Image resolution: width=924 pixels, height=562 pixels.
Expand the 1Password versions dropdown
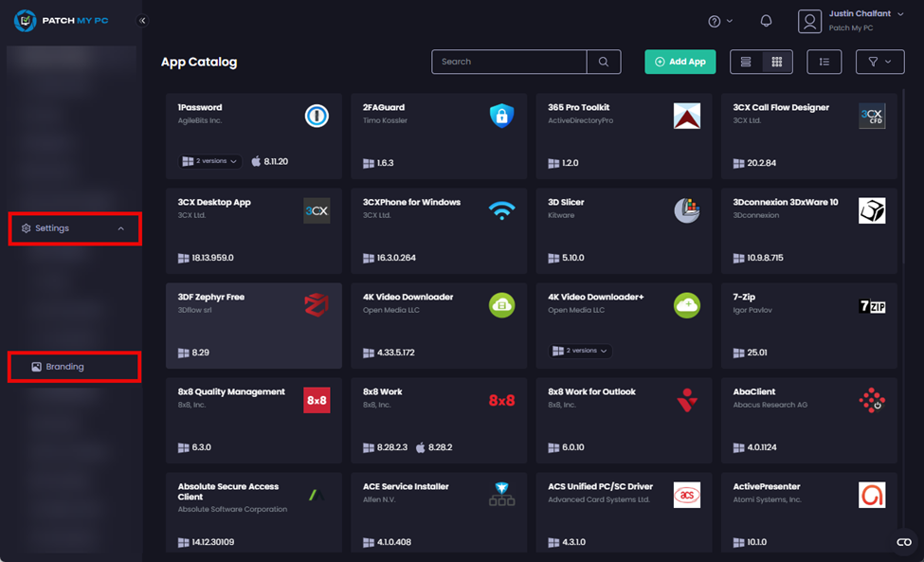[210, 161]
